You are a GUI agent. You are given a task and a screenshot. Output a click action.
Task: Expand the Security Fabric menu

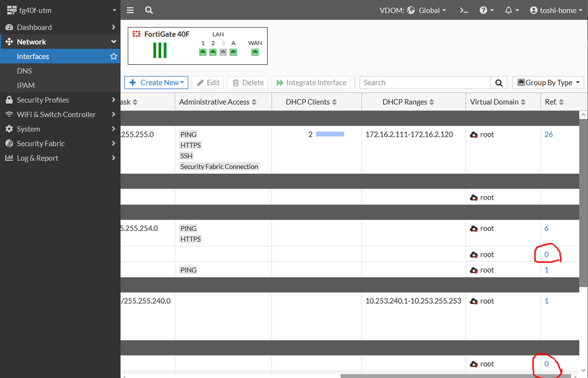coord(60,144)
